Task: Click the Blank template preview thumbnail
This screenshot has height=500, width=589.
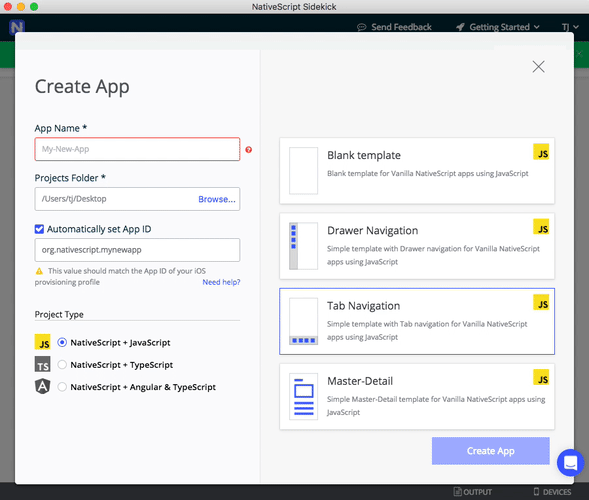Action: point(304,171)
